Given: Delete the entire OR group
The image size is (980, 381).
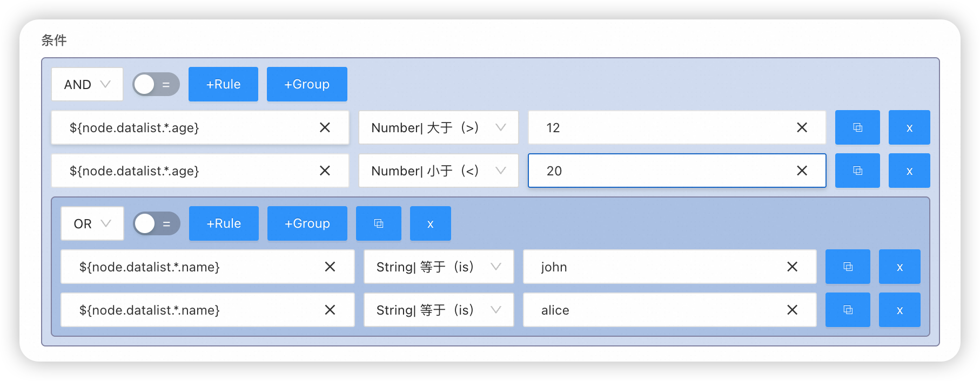Looking at the screenshot, I should click(x=430, y=223).
